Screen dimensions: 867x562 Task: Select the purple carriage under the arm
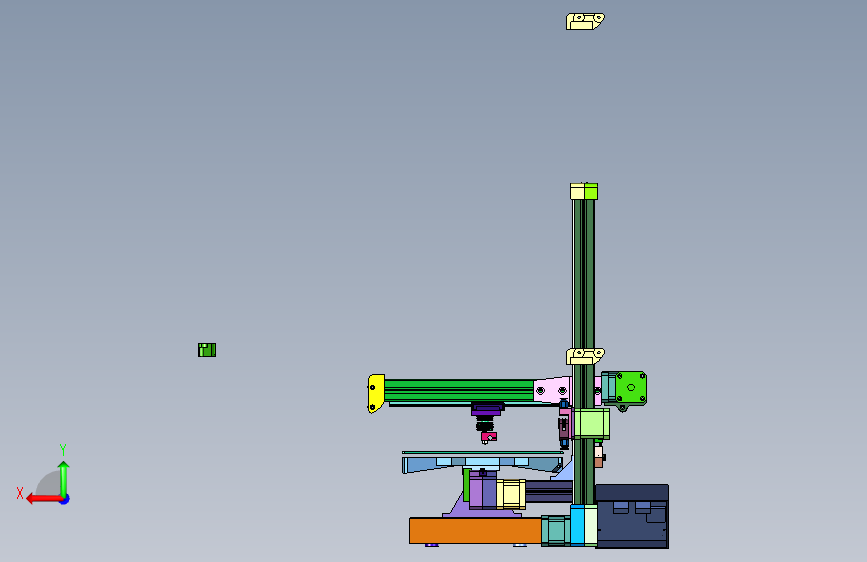(487, 410)
